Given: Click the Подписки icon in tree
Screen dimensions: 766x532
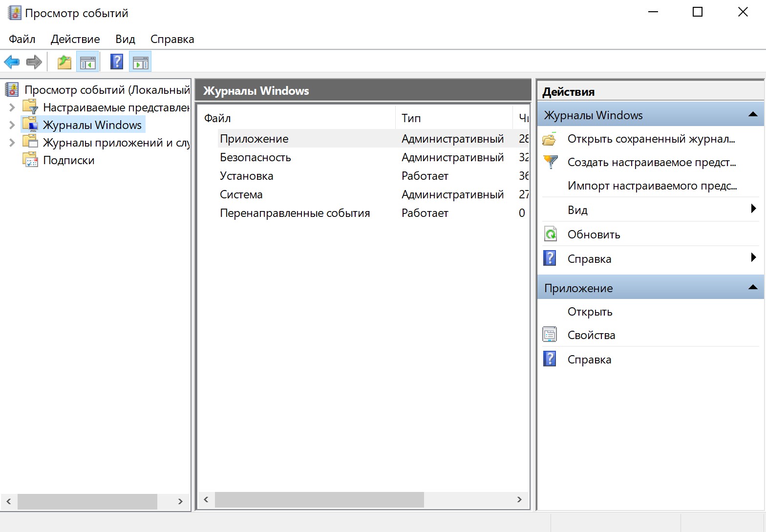Looking at the screenshot, I should click(30, 160).
